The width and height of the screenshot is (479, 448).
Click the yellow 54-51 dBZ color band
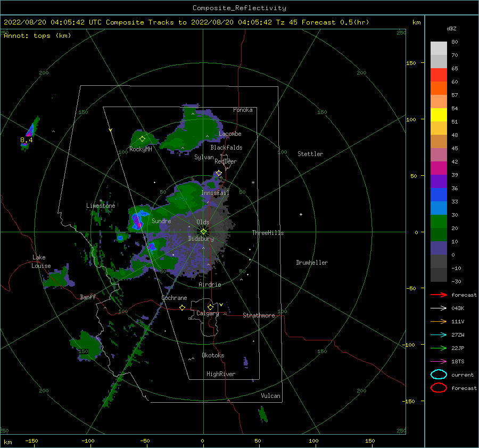point(439,115)
